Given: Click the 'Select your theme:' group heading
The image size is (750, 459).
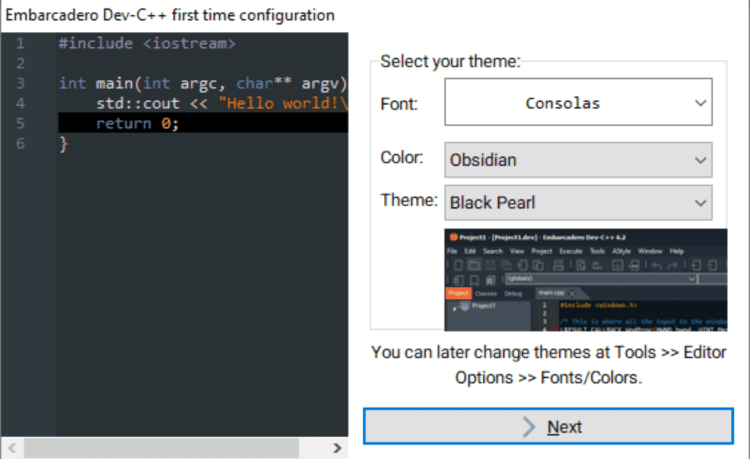Looking at the screenshot, I should [450, 61].
